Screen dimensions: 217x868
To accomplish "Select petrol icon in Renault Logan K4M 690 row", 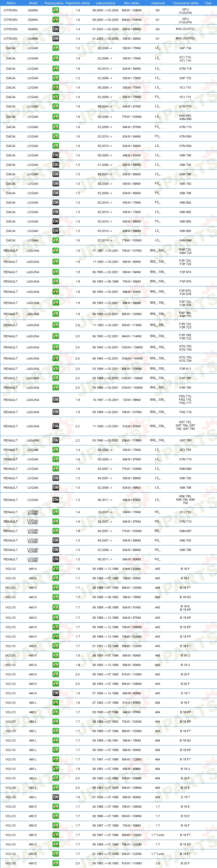I will click(55, 469).
